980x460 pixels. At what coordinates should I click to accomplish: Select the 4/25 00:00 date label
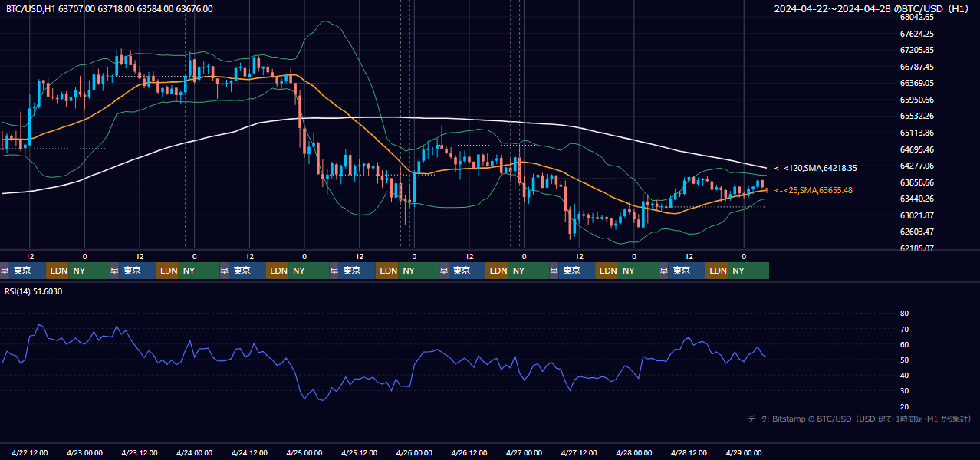click(304, 452)
